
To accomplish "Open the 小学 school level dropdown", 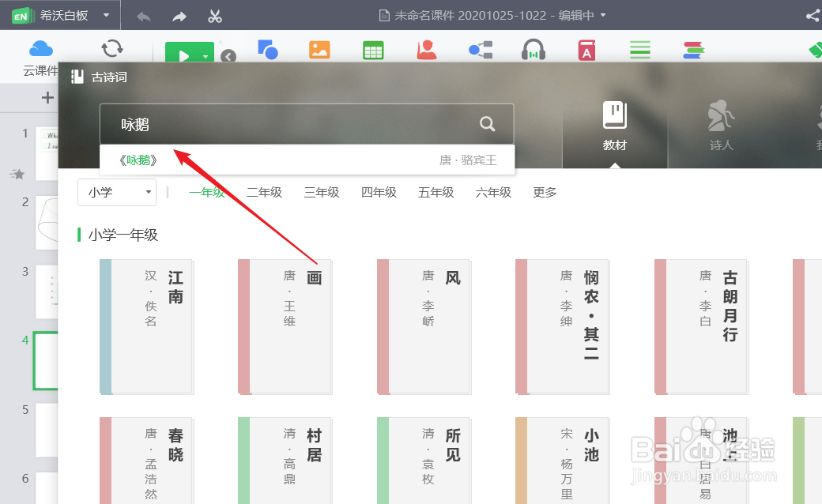I will tap(117, 192).
